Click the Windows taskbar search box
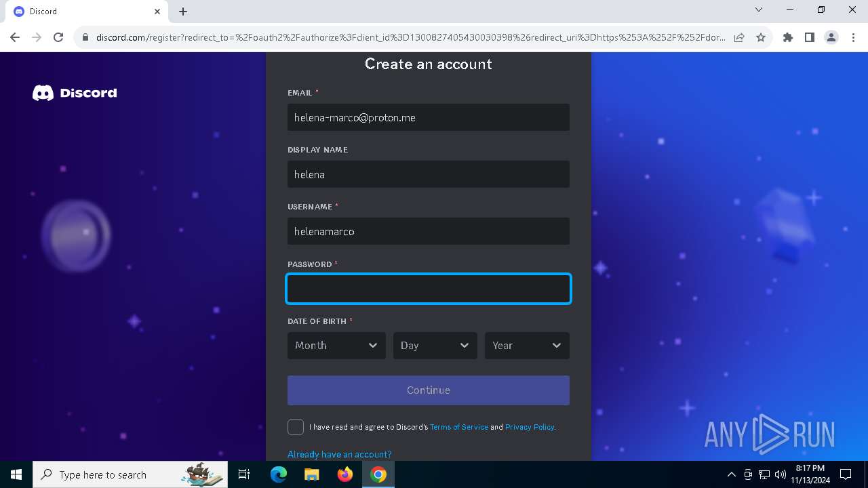The height and width of the screenshot is (488, 868). point(130,474)
